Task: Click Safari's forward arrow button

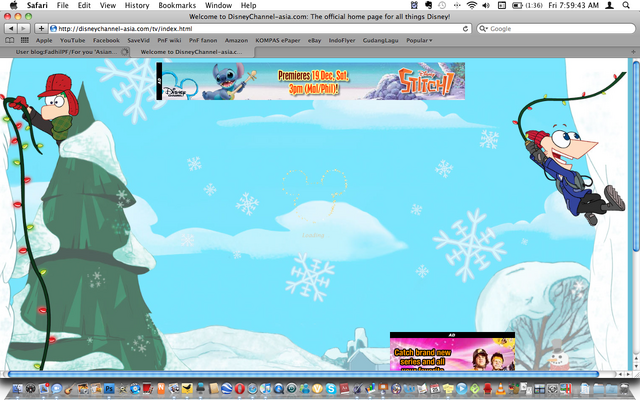Action: coord(24,29)
